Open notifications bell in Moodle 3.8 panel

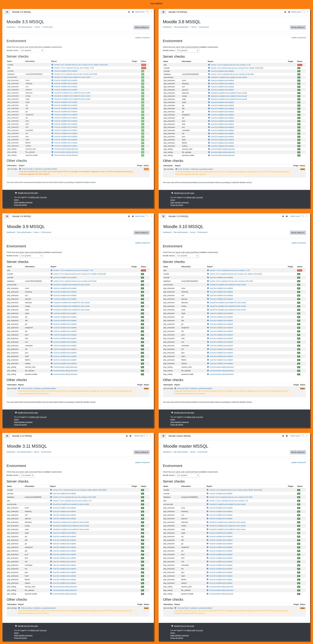click(285, 12)
